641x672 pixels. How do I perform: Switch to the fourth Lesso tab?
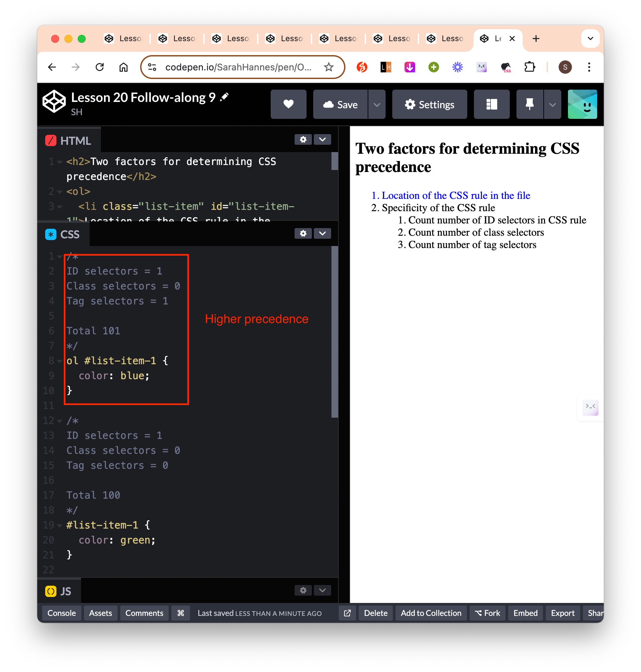(x=285, y=39)
